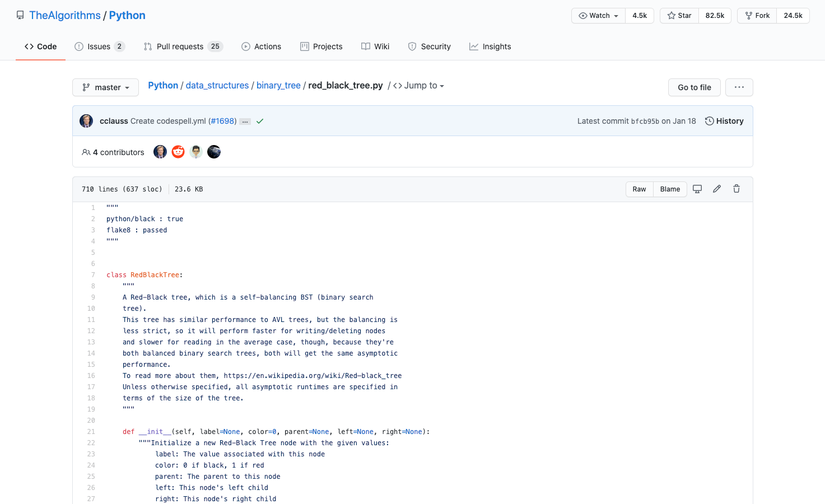The image size is (825, 504).
Task: Open third contributor avatar with glasses
Action: click(x=196, y=152)
